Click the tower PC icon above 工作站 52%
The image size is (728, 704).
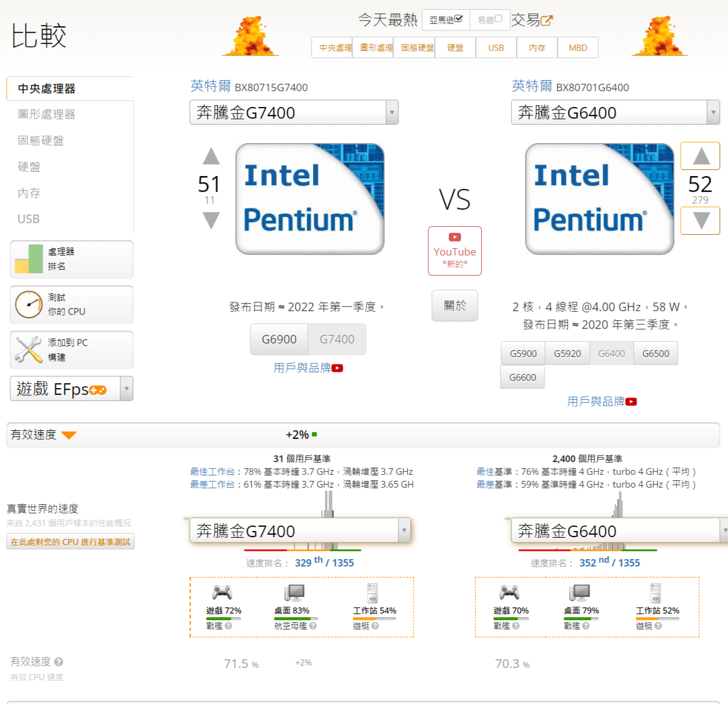point(656,593)
